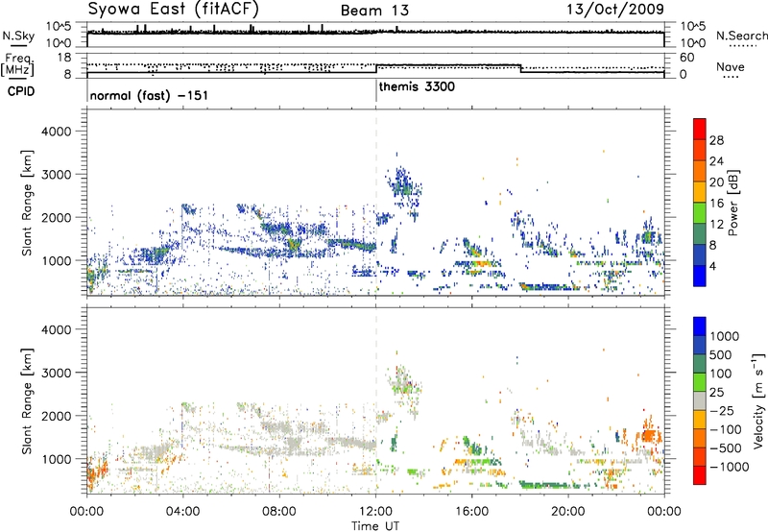The height and width of the screenshot is (532, 768).
Task: Click the '28' tick on Power colorbar
Action: coord(716,140)
